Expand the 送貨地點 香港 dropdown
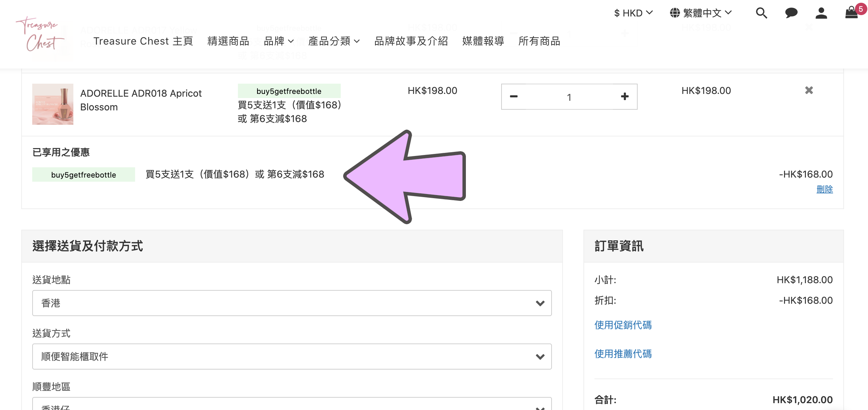The image size is (868, 410). (x=292, y=303)
